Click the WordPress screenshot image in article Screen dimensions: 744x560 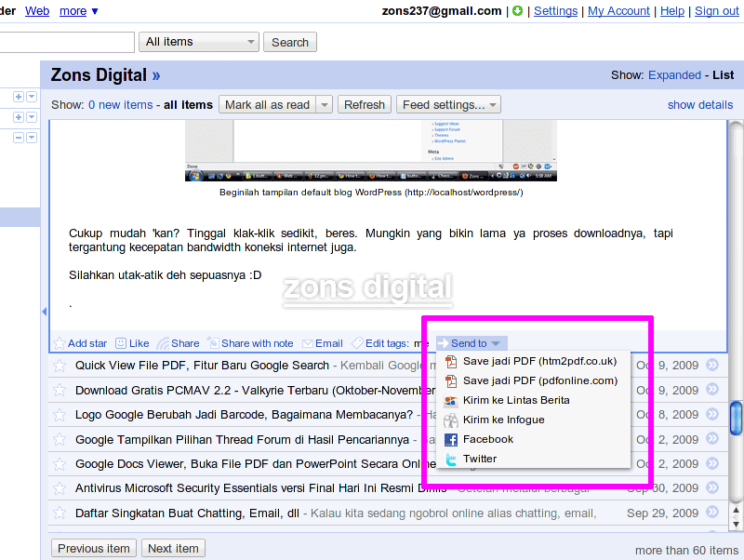[x=370, y=151]
